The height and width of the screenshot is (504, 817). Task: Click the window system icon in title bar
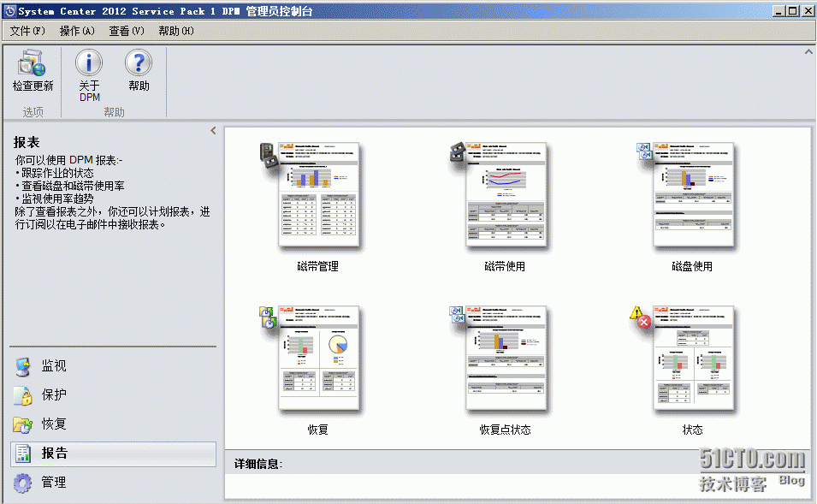pos(9,11)
